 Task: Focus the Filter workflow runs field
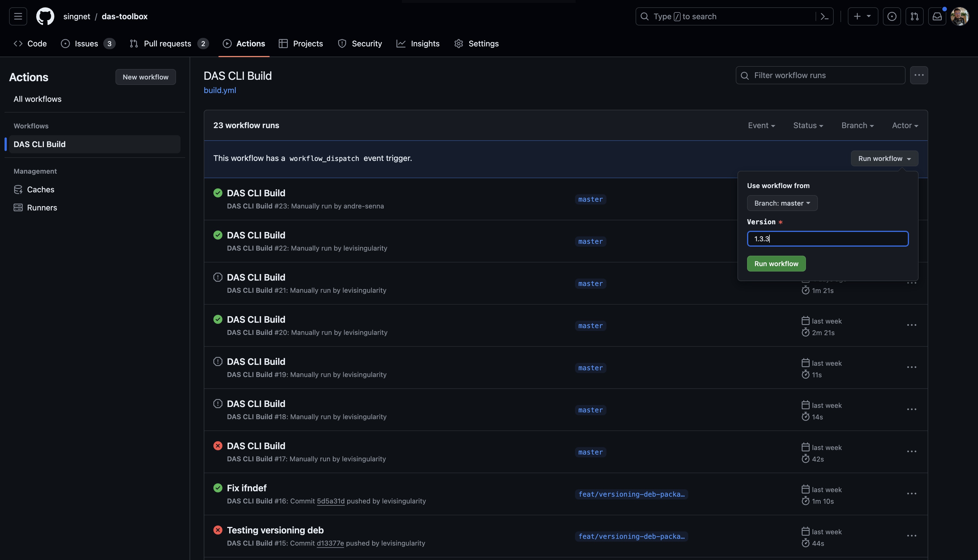[x=820, y=76]
